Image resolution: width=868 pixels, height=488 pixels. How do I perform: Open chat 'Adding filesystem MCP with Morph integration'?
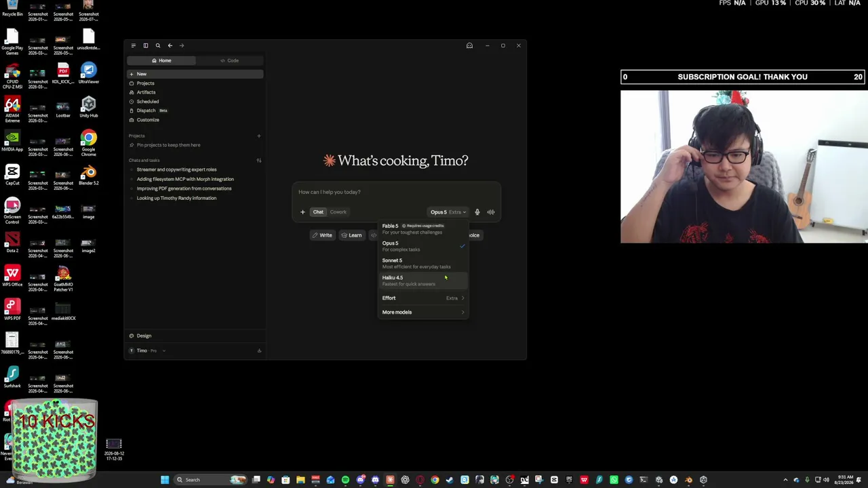pos(195,179)
